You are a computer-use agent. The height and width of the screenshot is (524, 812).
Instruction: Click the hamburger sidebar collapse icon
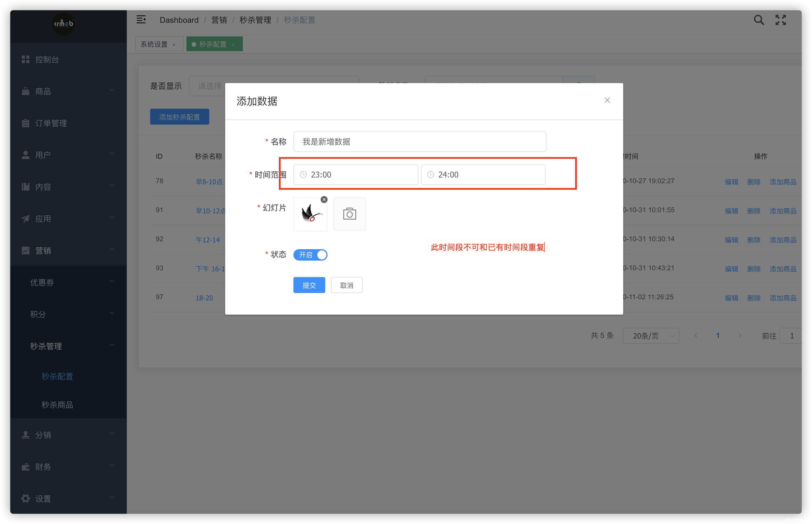point(141,20)
